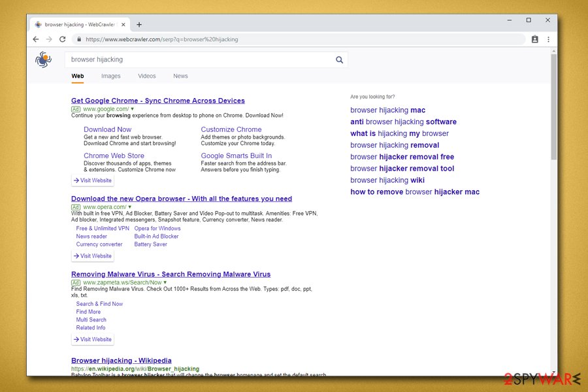
Task: Click the en.wikipedia.org Browser_hijacking URL
Action: (x=135, y=369)
